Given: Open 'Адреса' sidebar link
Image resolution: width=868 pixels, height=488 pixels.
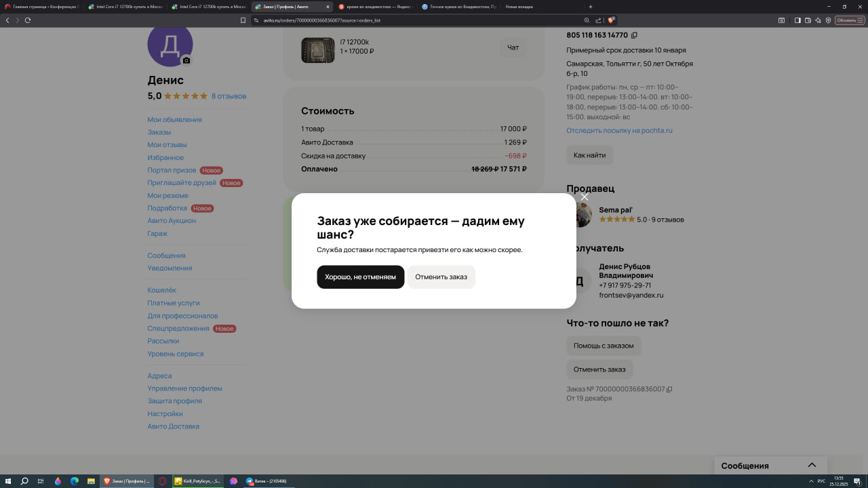Looking at the screenshot, I should point(159,376).
